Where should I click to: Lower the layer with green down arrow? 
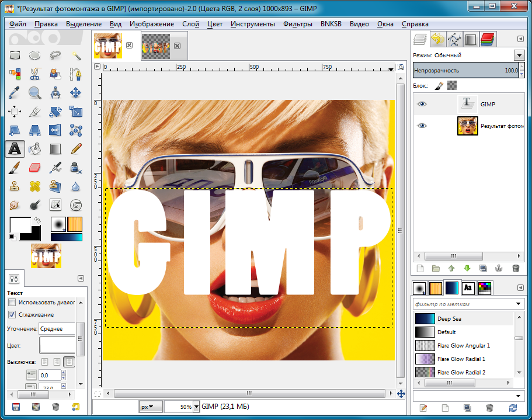467,269
